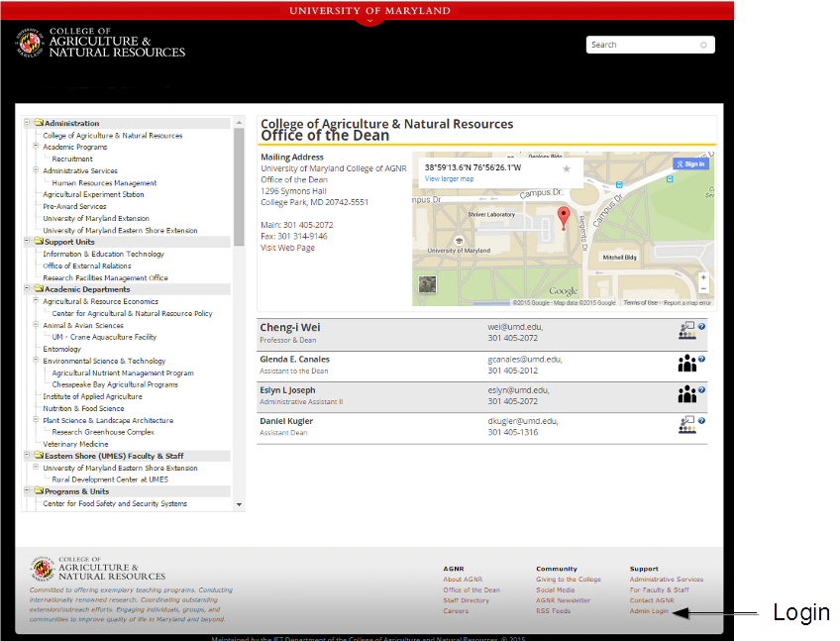Collapse the Programs & Units tree section
Image resolution: width=840 pixels, height=641 pixels.
click(27, 490)
